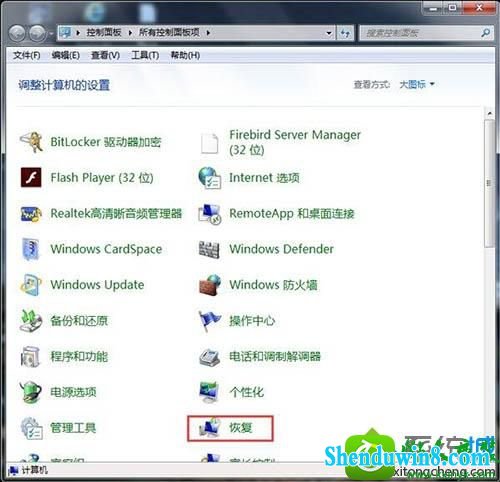Open recent pages dropdown beside forward button
500x482 pixels.
(51, 33)
